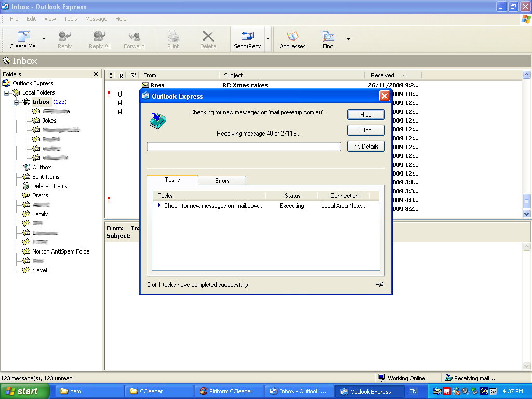Click the EN language bar indicator
Viewport: 532px width, 399px height.
coord(413,391)
